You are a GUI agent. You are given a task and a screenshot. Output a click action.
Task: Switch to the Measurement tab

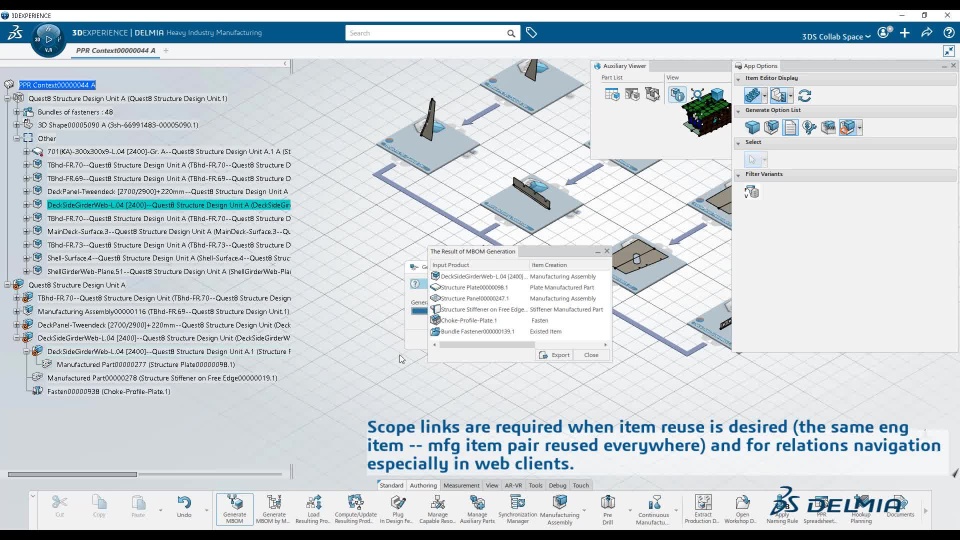pyautogui.click(x=461, y=485)
